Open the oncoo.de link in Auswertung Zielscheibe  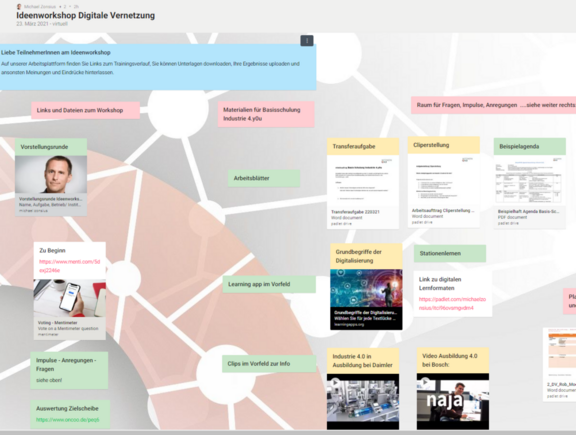[x=68, y=420]
